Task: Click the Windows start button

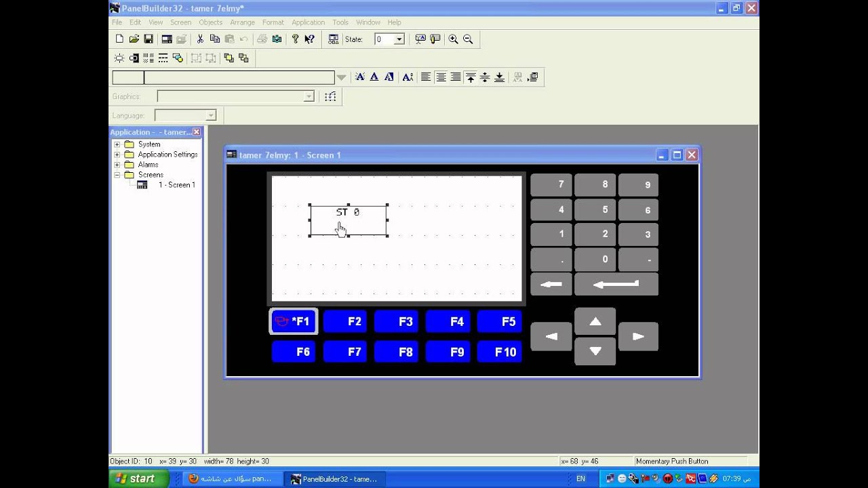Action: (x=138, y=479)
